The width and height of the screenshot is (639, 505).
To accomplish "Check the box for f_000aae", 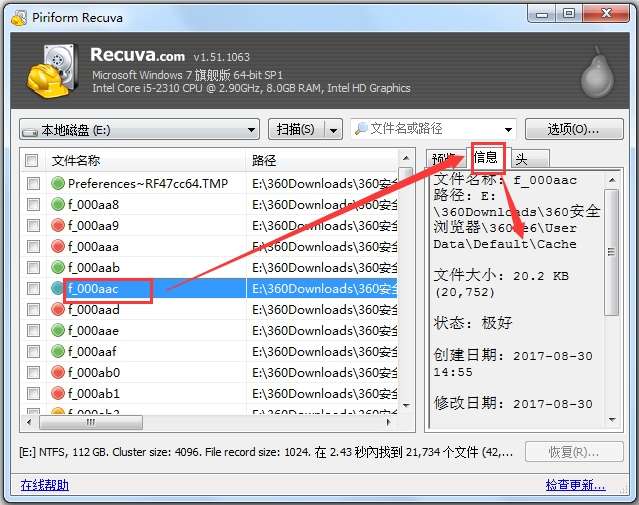I will pos(33,331).
